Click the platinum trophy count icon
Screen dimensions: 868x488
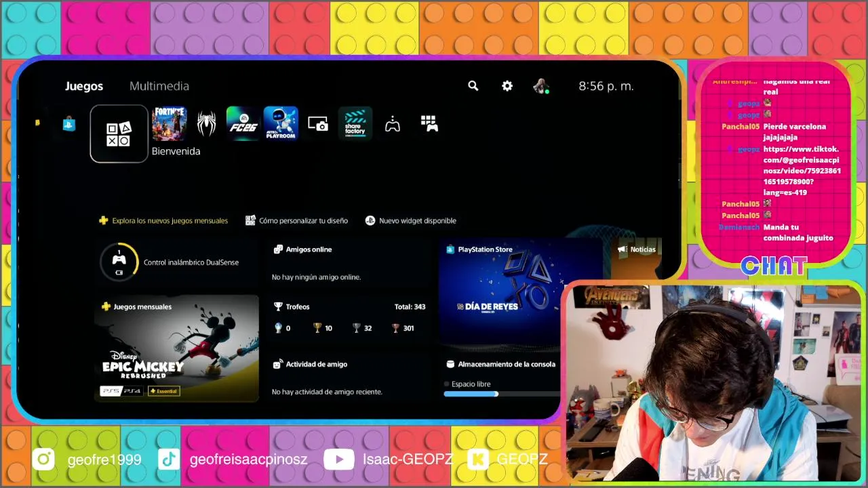click(x=277, y=328)
